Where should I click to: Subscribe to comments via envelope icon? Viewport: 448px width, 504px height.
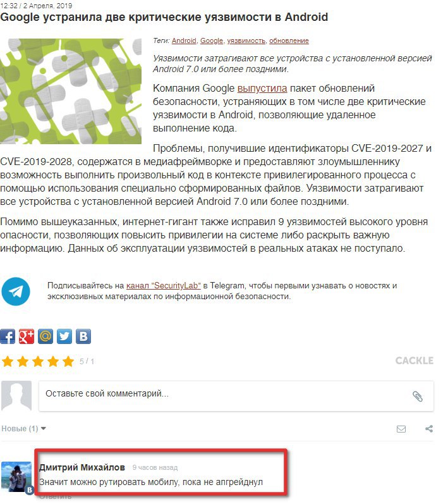[x=401, y=429]
